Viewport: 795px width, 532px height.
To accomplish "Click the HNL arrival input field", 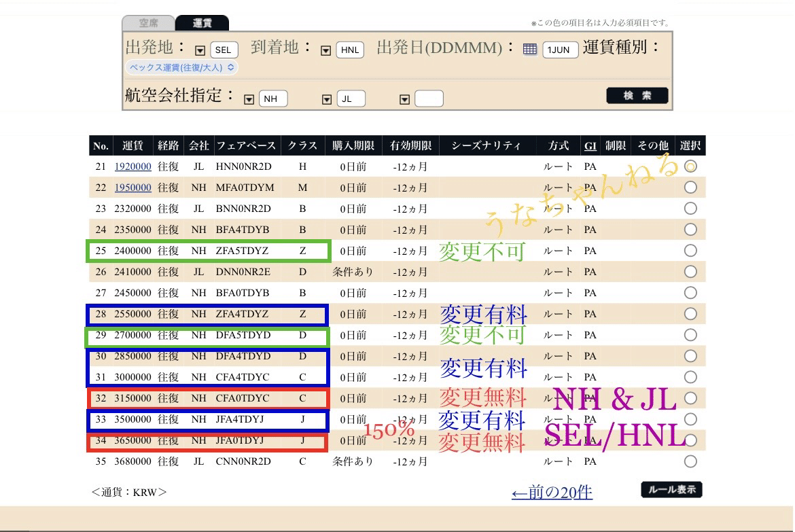I will [350, 50].
